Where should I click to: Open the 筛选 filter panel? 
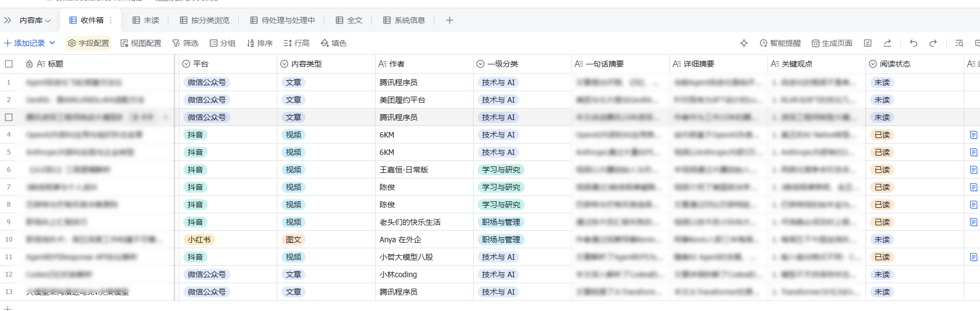pyautogui.click(x=185, y=43)
